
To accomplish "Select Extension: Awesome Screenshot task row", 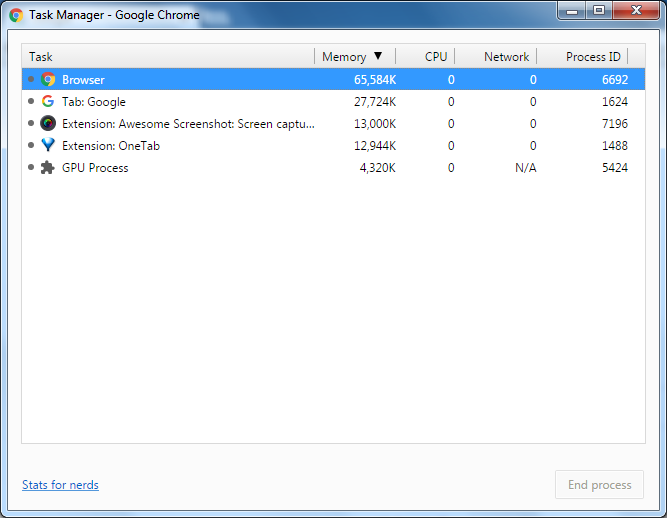I will 334,124.
